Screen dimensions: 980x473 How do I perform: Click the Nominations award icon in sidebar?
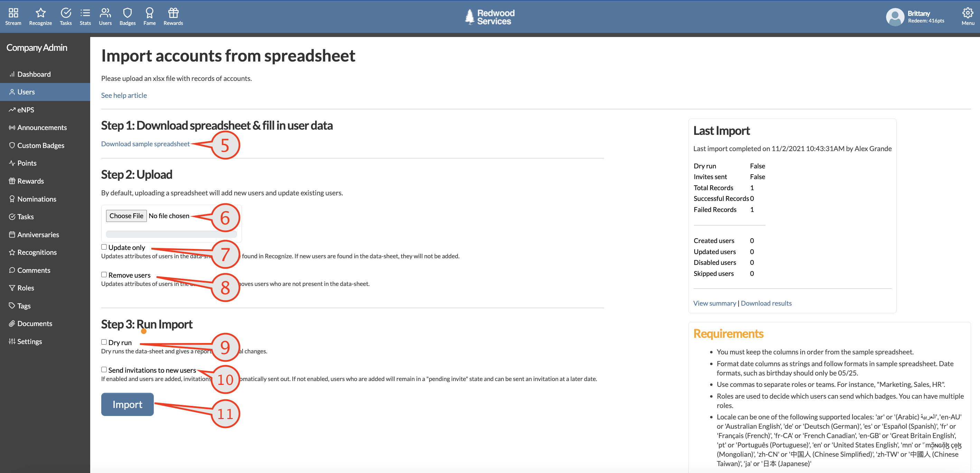tap(12, 198)
